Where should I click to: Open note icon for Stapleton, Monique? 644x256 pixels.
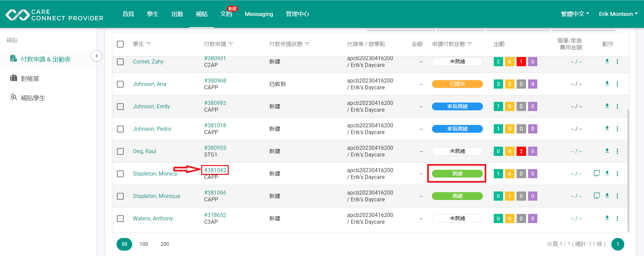click(597, 196)
